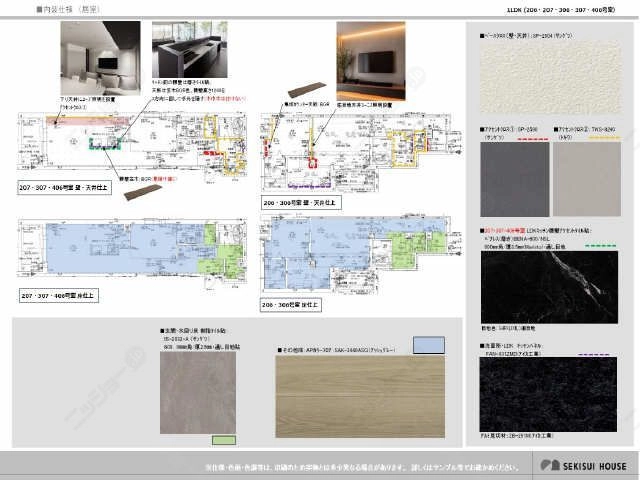Select the light wood flooring sample
Image resolution: width=640 pixels, height=480 pixels.
coord(360,396)
